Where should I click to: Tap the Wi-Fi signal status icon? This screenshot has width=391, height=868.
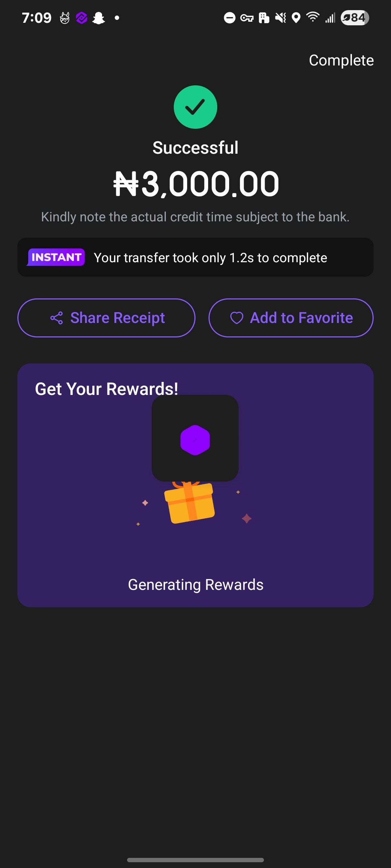pyautogui.click(x=313, y=17)
